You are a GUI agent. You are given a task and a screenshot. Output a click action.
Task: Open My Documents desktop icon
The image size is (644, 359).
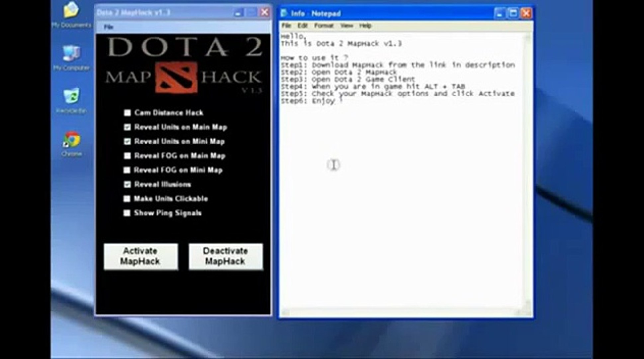pyautogui.click(x=71, y=11)
